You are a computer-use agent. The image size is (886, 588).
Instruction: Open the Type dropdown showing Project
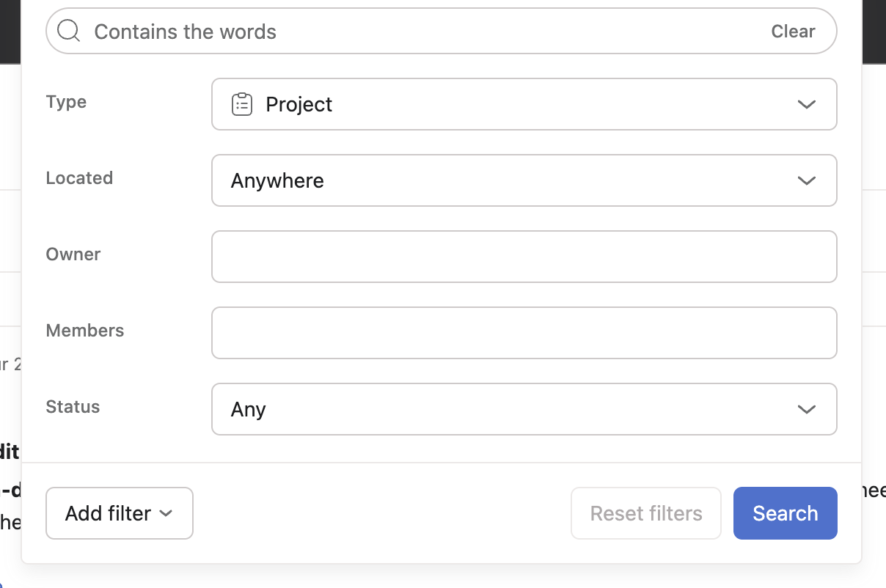pyautogui.click(x=524, y=104)
